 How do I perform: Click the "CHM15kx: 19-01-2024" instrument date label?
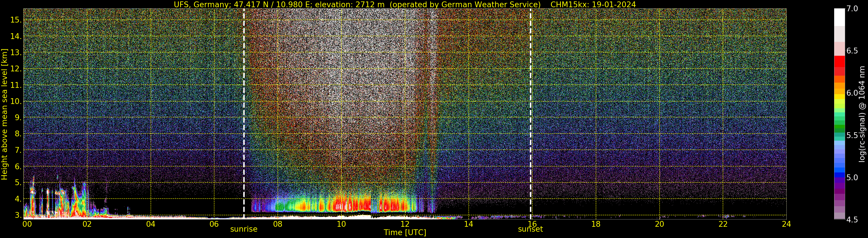[593, 4]
